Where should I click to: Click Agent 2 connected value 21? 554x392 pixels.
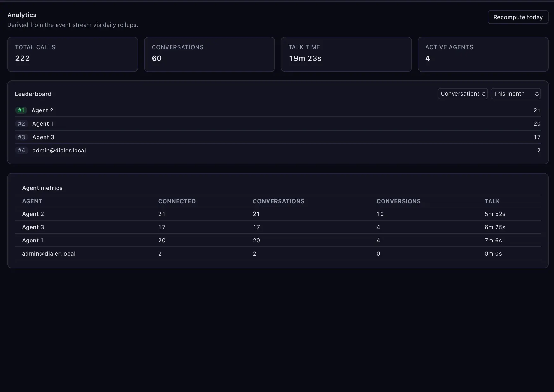pyautogui.click(x=162, y=214)
